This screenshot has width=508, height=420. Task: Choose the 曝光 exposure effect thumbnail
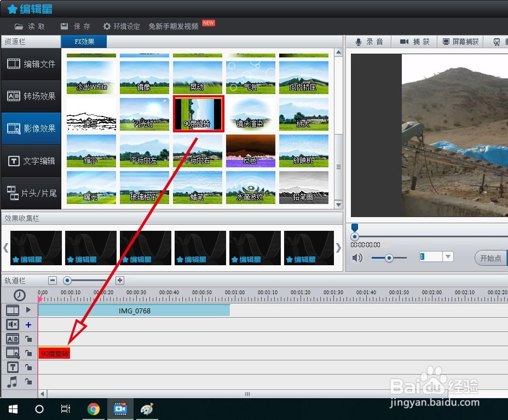[x=91, y=188]
